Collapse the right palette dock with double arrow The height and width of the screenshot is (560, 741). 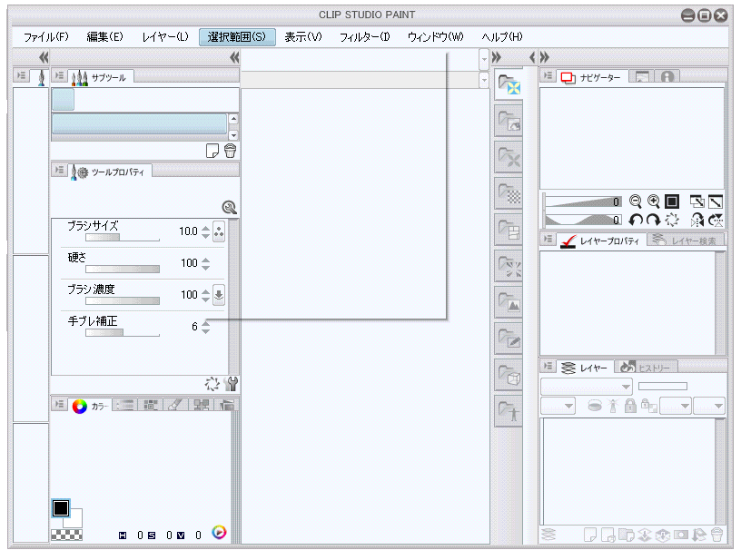pyautogui.click(x=545, y=56)
